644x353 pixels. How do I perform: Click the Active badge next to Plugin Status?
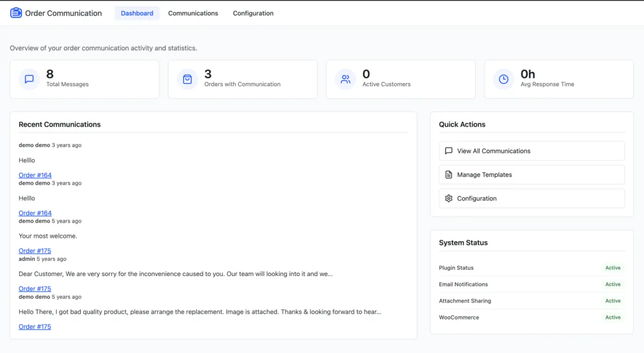(x=613, y=267)
